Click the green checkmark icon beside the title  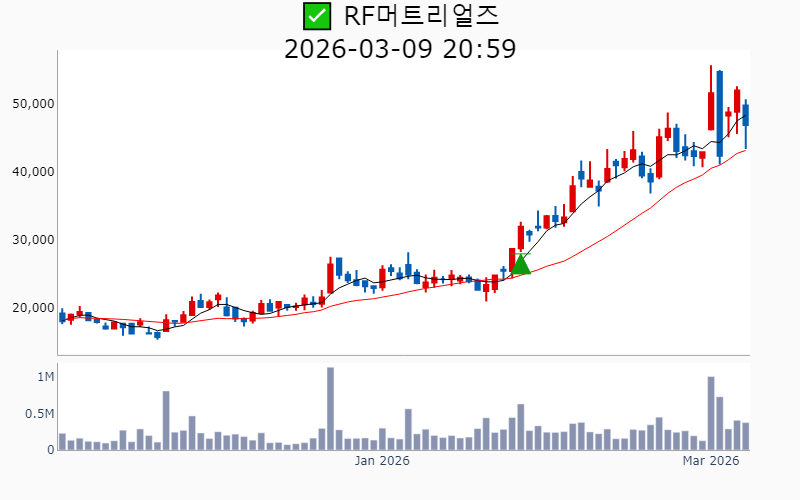[316, 16]
